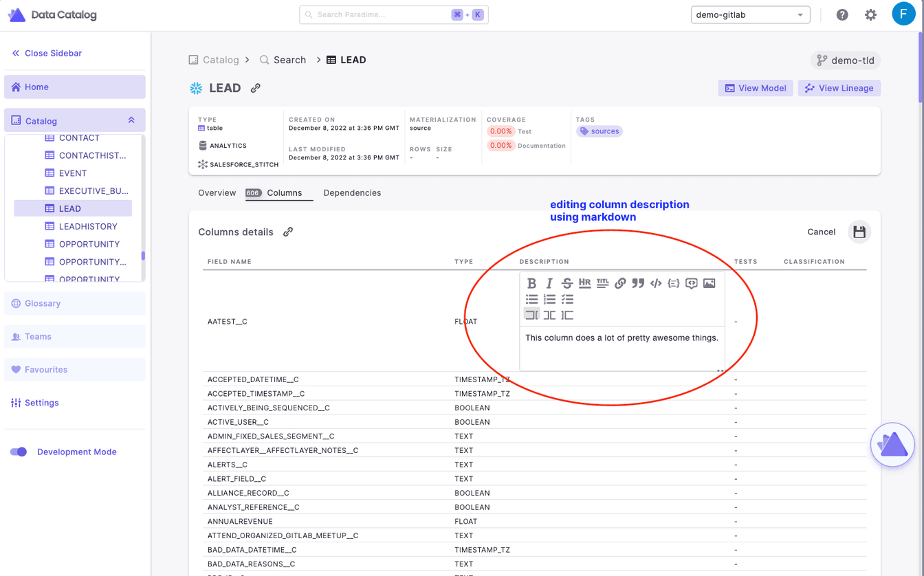Insert an image in the description
This screenshot has width=924, height=576.
709,283
